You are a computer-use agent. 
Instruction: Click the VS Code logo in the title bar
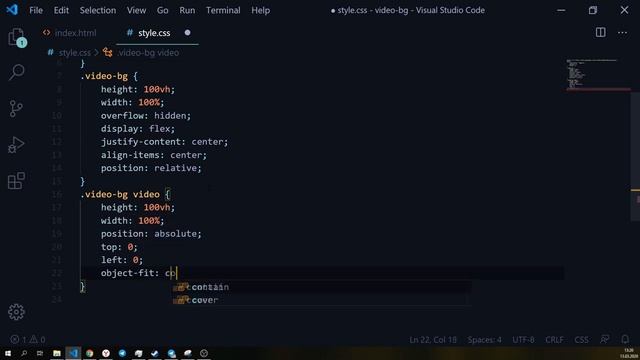point(12,10)
